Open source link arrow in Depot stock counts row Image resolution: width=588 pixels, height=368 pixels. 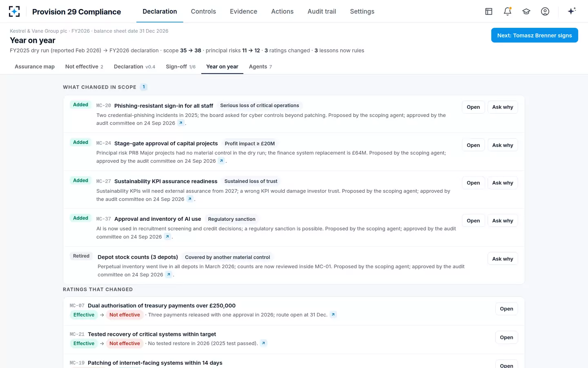[x=169, y=275]
